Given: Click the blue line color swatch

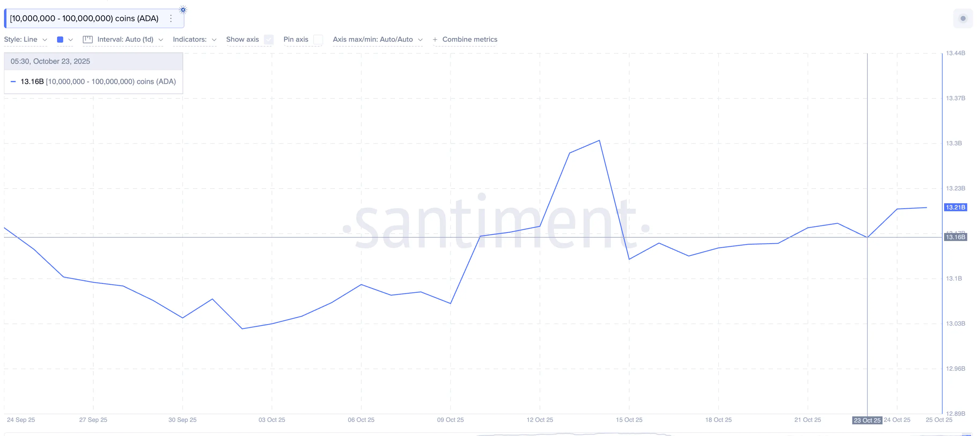Looking at the screenshot, I should pos(60,40).
